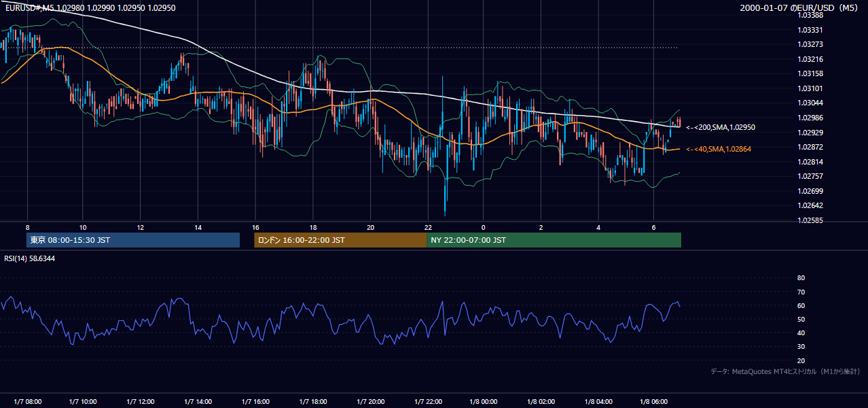The width and height of the screenshot is (868, 408).
Task: Click the 40 SMA 1.02864 label
Action: pos(719,149)
